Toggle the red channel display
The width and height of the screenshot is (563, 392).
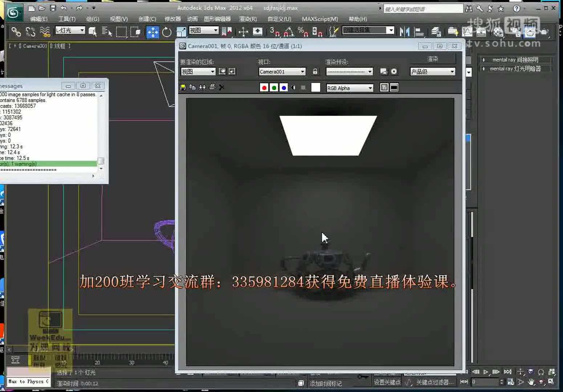click(264, 87)
